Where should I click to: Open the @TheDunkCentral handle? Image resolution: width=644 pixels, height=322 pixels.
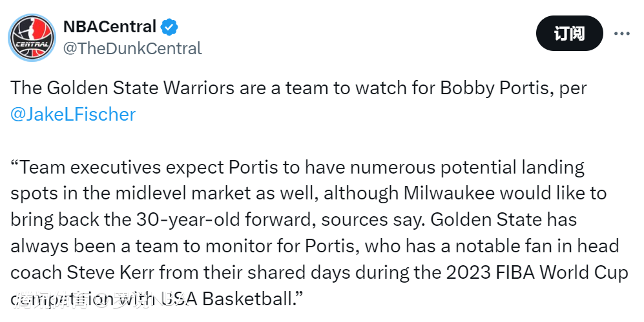click(132, 48)
